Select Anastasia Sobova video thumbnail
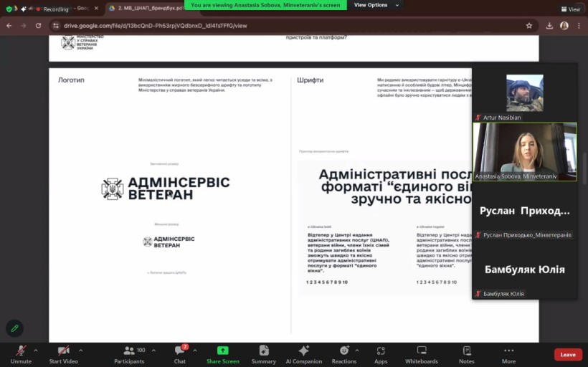The height and width of the screenshot is (367, 588). coord(525,152)
